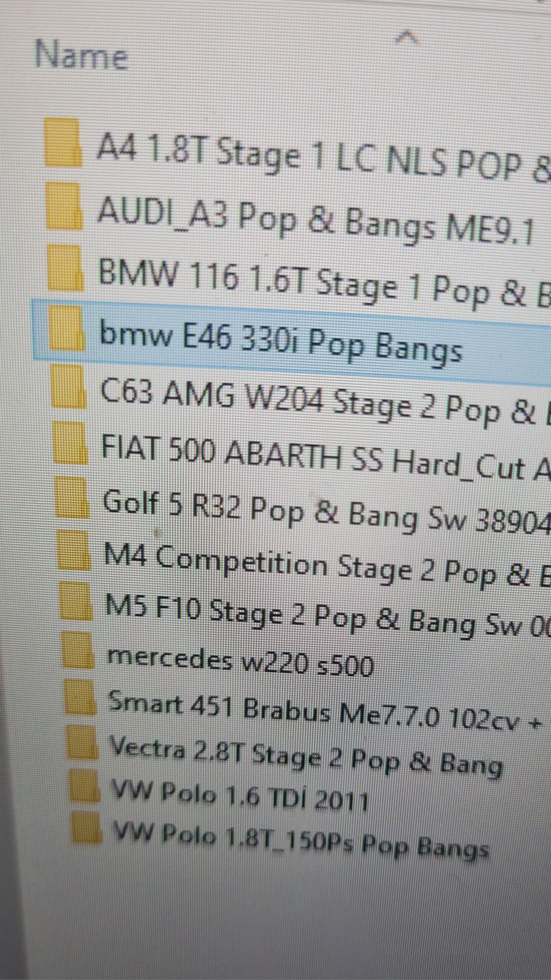Select folder icon for AUDI_A3 Pop & Bangs

point(64,206)
